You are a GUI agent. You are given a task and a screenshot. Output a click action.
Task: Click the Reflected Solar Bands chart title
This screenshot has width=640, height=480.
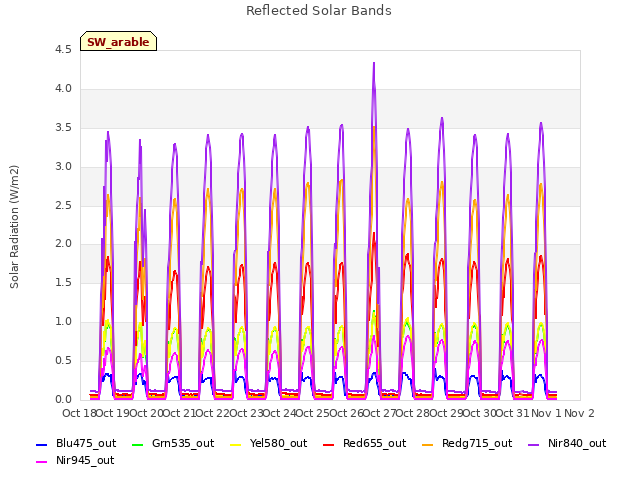319,11
